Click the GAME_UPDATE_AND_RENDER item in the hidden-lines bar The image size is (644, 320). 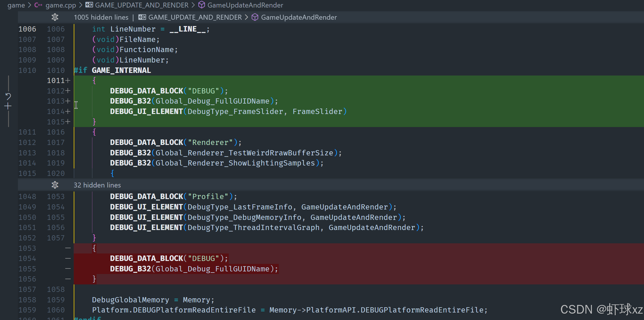pos(195,17)
